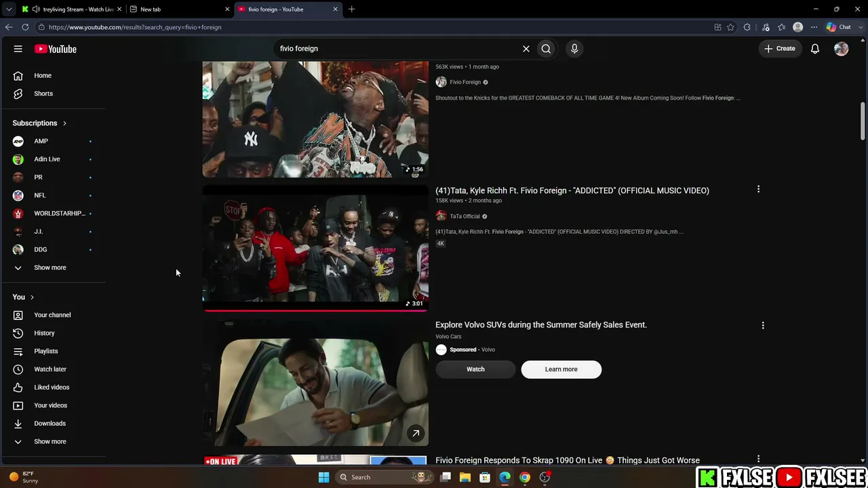Click the magnifier search button
Viewport: 868px width, 488px height.
click(x=546, y=49)
